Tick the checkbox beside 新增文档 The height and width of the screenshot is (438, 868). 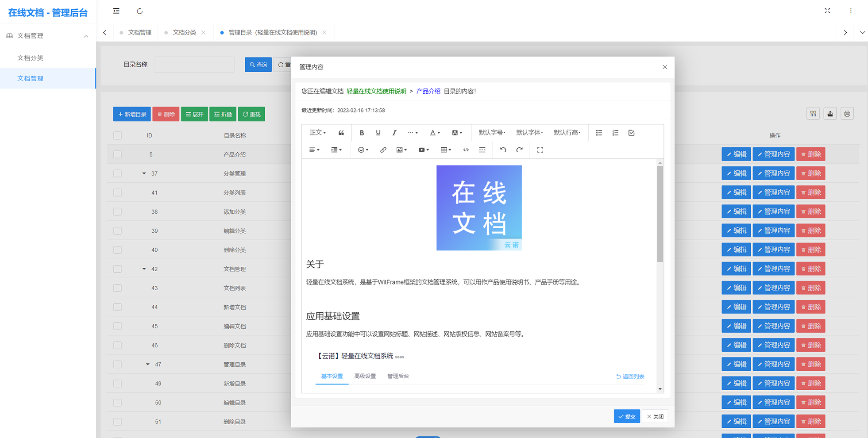click(117, 307)
